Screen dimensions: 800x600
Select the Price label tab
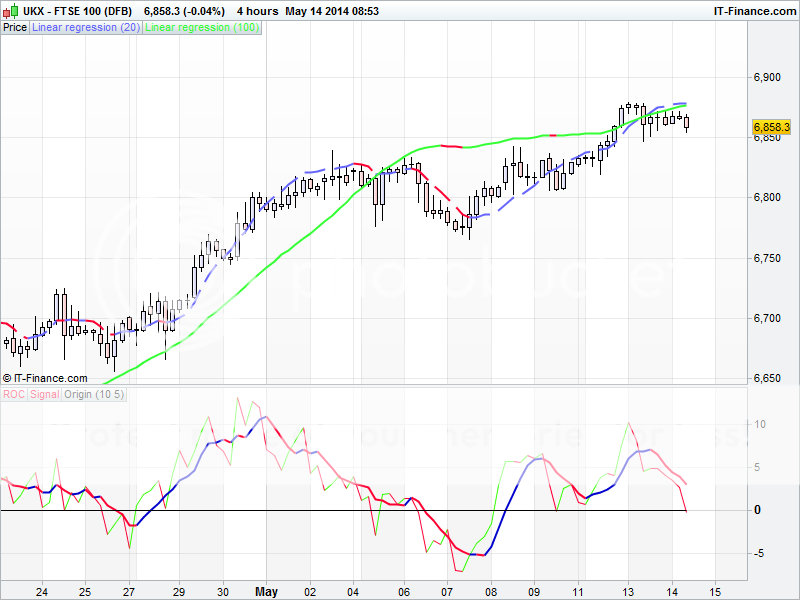[x=15, y=28]
